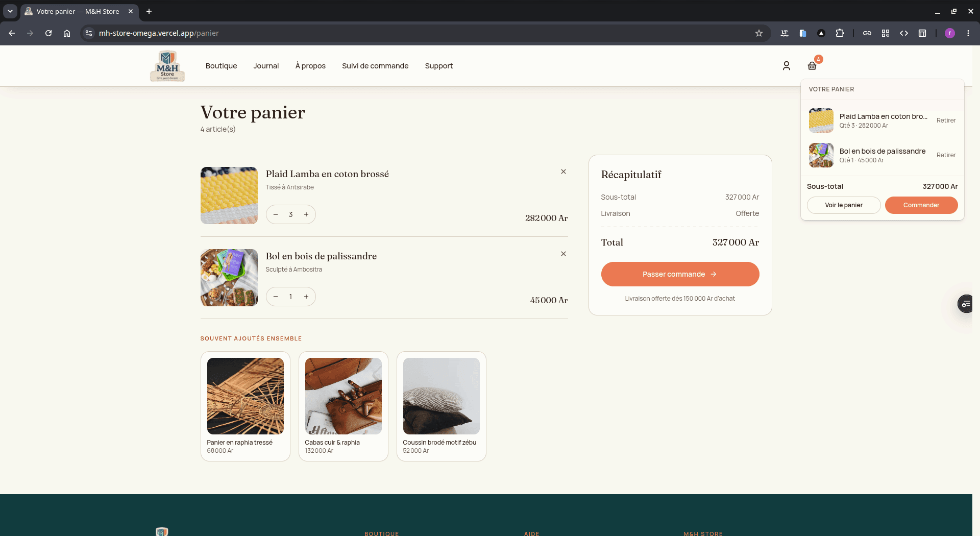Click the Plaid Lamba en coton brossé title

coord(327,174)
